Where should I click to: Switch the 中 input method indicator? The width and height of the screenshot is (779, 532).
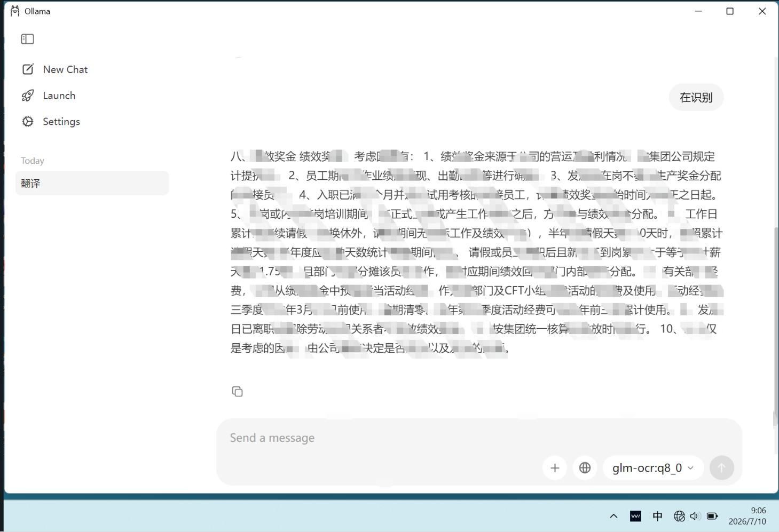(x=657, y=516)
